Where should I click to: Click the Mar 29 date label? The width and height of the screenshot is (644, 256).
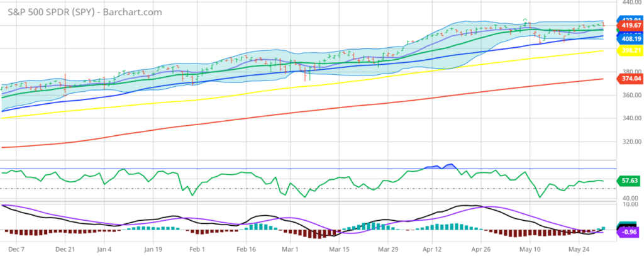[x=388, y=249]
